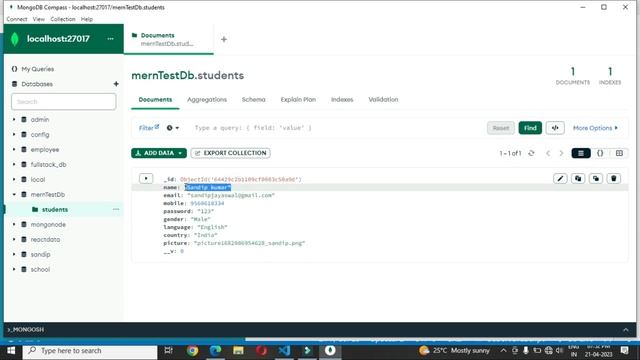Expand the sandip database
The width and height of the screenshot is (640, 360).
tap(14, 254)
